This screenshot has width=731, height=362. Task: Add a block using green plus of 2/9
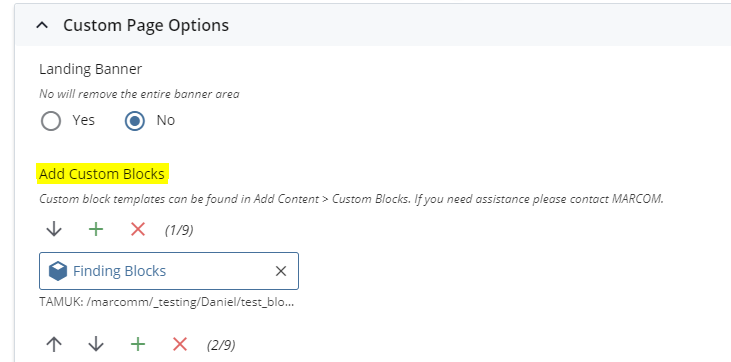(138, 345)
